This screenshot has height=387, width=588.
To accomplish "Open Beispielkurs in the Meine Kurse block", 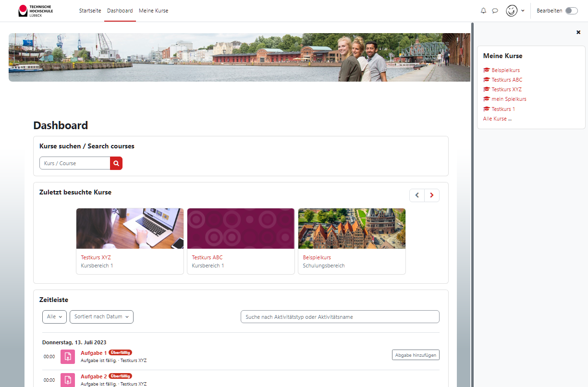I will tap(505, 70).
